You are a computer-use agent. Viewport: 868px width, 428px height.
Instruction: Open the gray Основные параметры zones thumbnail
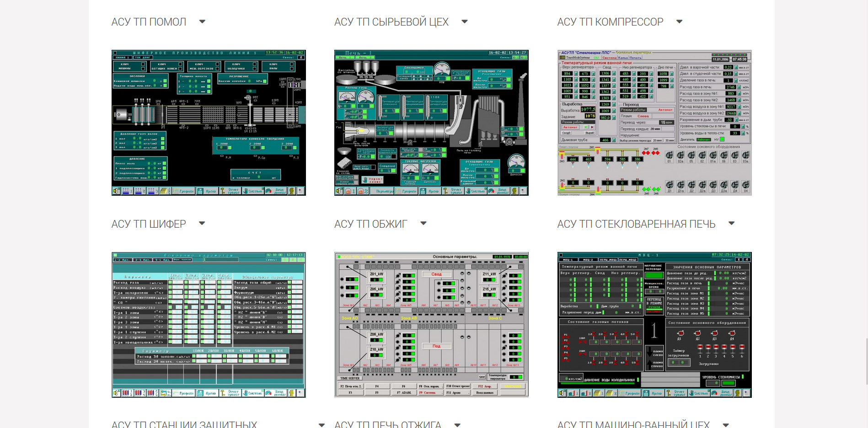tap(431, 325)
